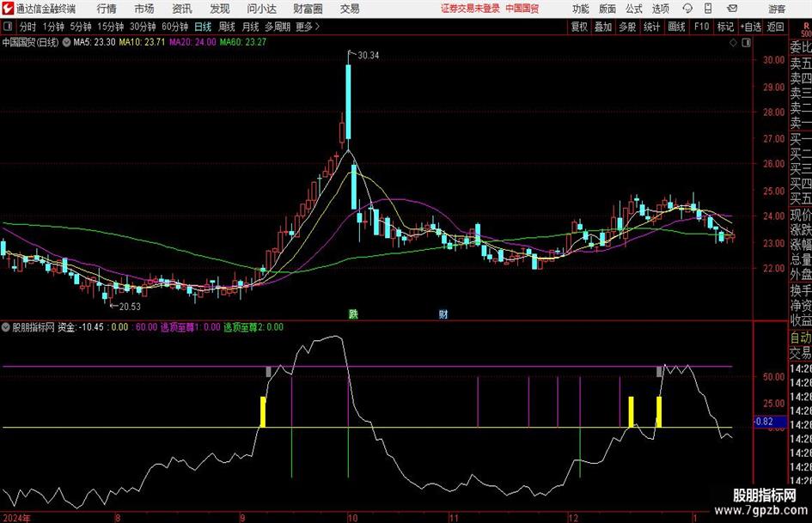Expand the 更多 periods chevron
Screen dimensions: 812x523
click(x=317, y=27)
